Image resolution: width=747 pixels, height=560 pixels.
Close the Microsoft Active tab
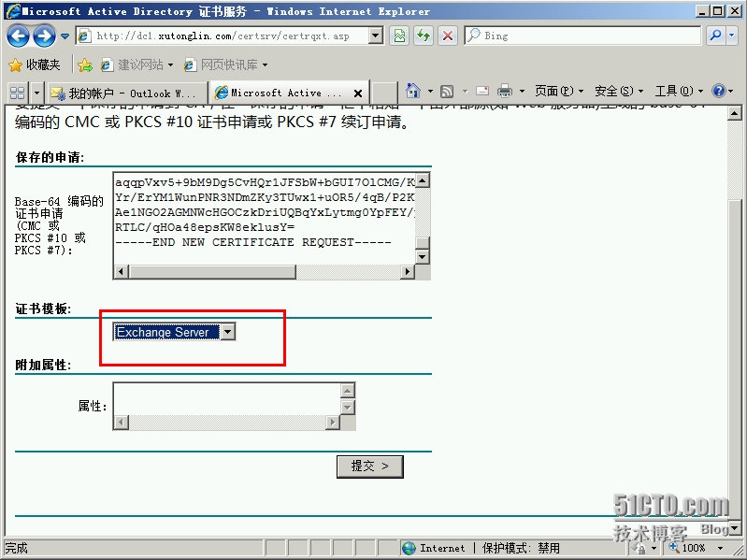click(358, 93)
